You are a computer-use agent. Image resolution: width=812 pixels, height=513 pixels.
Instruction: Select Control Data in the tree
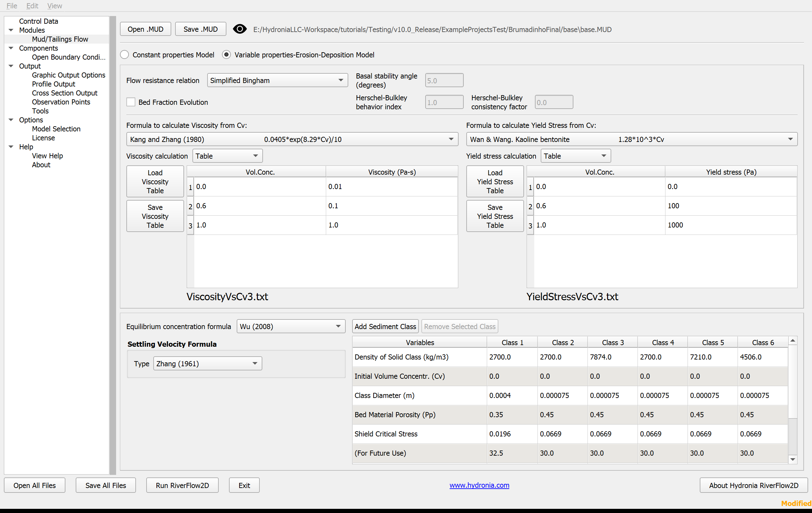[39, 21]
